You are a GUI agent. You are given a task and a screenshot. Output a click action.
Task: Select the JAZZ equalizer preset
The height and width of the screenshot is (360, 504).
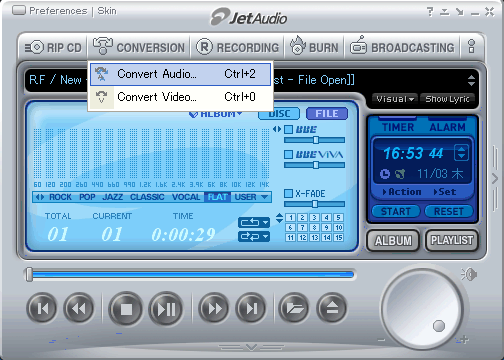click(113, 197)
